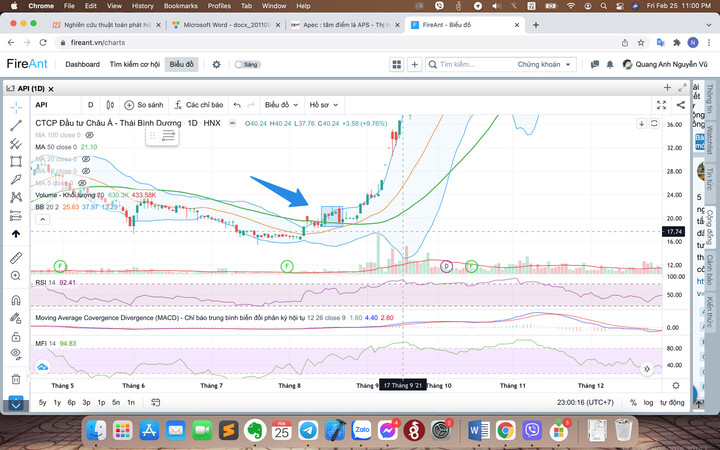Open Tin tức side tab
The width and height of the screenshot is (720, 450).
[710, 179]
